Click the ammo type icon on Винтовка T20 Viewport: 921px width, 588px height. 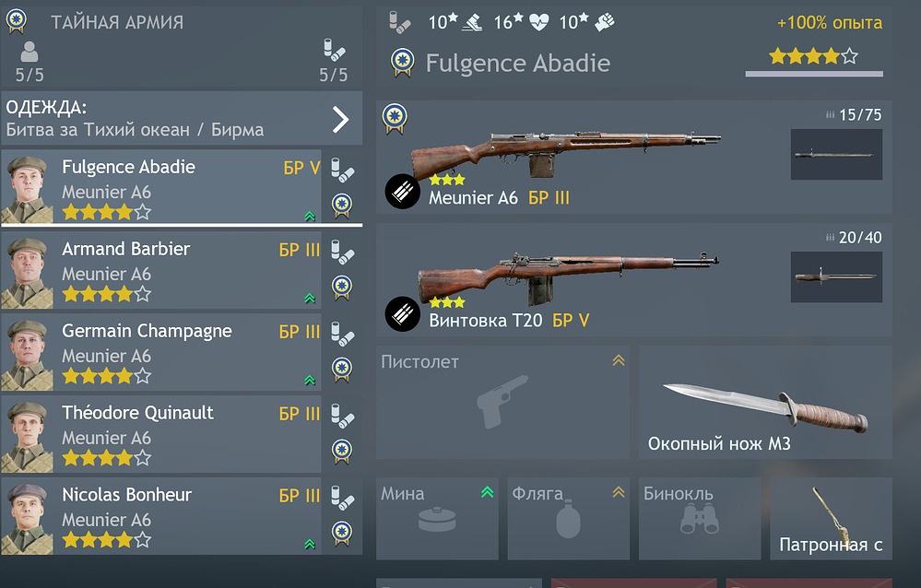click(402, 314)
